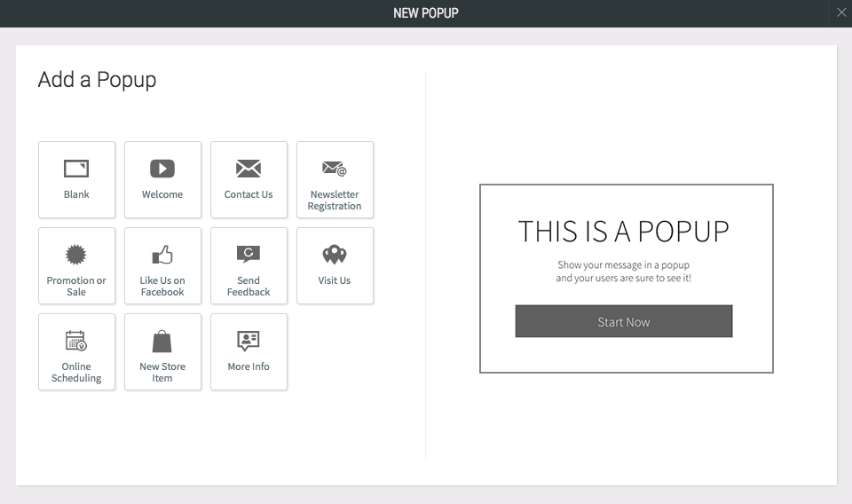Click the 'Send Feedback' label

(x=248, y=287)
